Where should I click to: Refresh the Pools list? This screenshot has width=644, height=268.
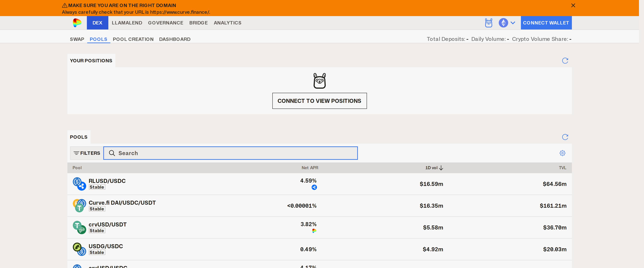tap(565, 137)
